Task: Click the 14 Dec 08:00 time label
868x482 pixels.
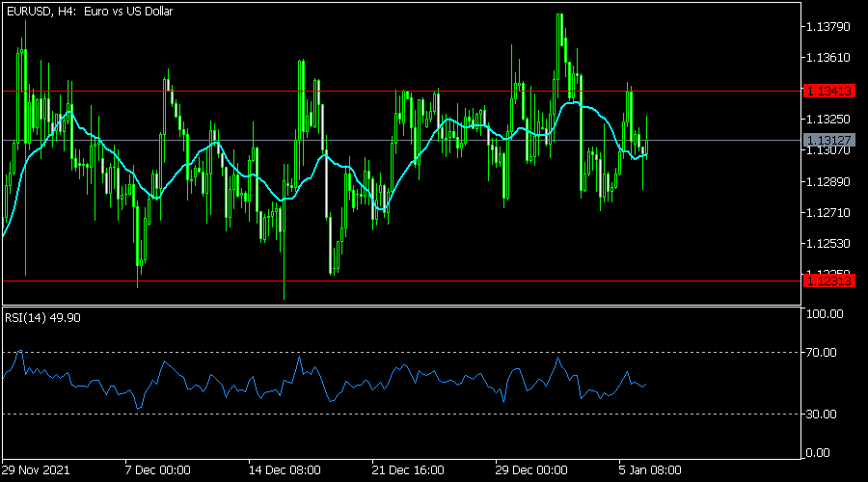Action: point(285,470)
